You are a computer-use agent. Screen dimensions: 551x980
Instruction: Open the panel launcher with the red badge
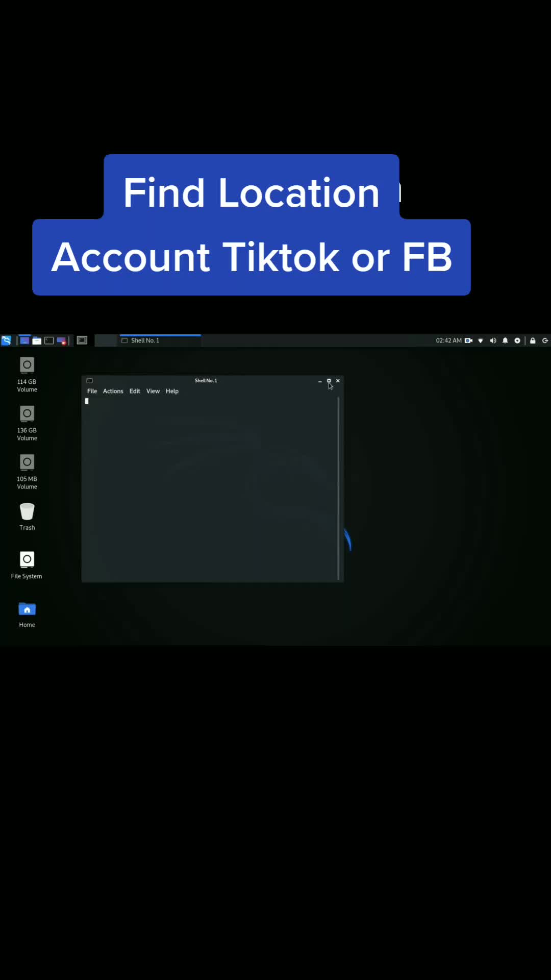coord(62,340)
